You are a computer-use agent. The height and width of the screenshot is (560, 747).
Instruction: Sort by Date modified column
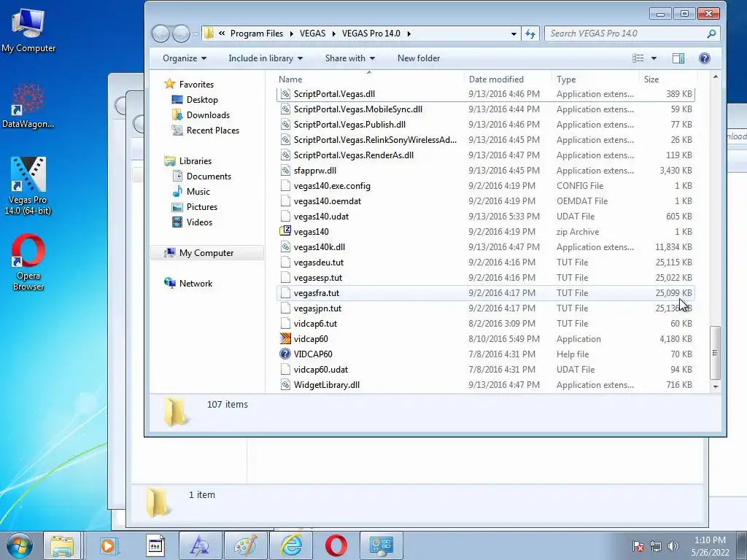click(x=508, y=79)
